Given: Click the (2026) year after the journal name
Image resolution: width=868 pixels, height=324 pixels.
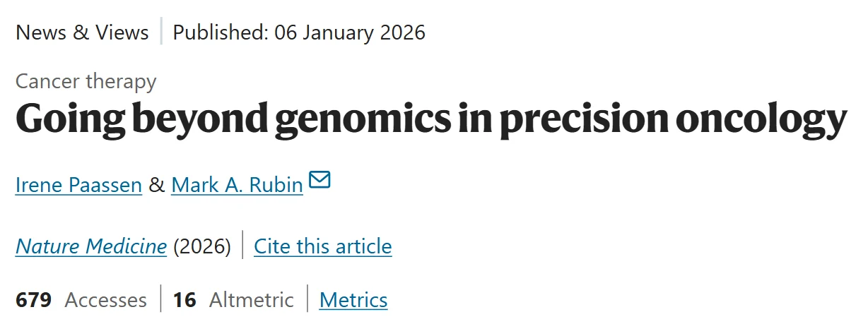Looking at the screenshot, I should click(202, 246).
